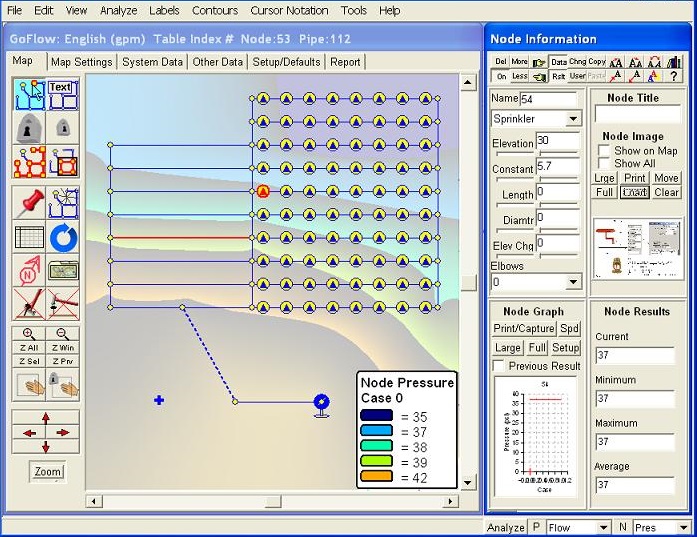Select the Text label tool
This screenshot has height=537, width=697.
(63, 94)
